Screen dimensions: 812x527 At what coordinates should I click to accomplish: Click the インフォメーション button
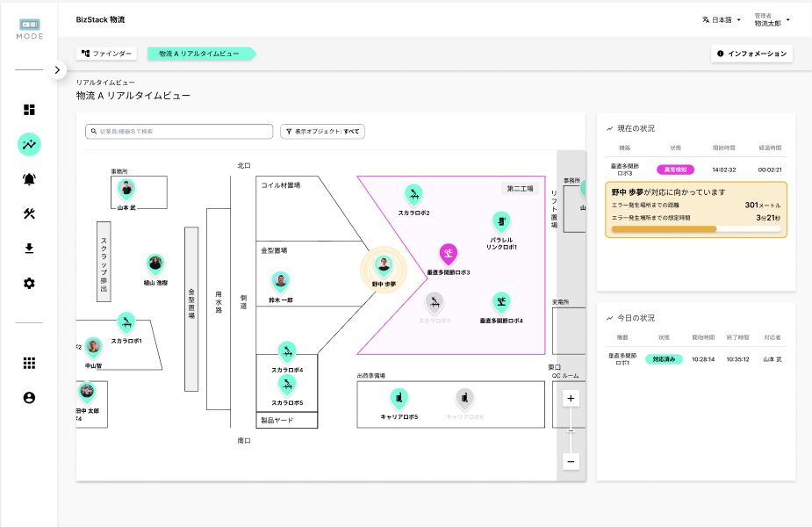point(751,54)
